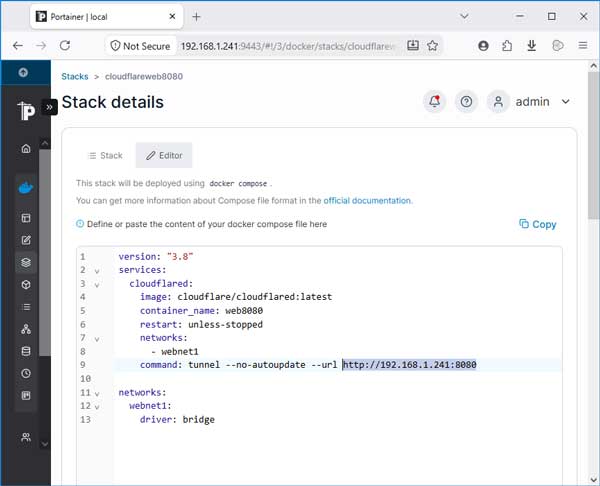Open the official documentation link
Image resolution: width=600 pixels, height=486 pixels.
[368, 201]
